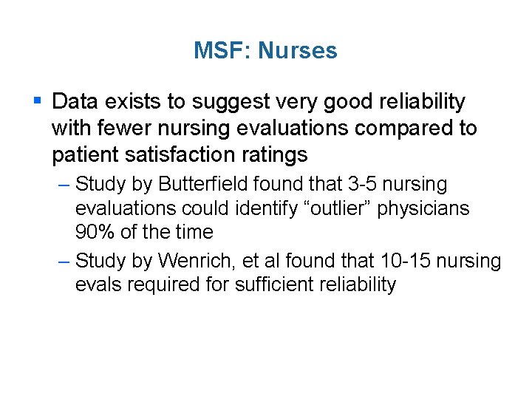Click the number range "10-15"
Viewport: 532px width, 399px height.
point(406,261)
